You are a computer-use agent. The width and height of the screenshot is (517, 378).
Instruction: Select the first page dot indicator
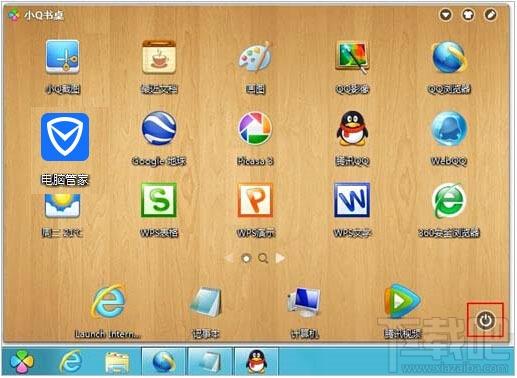246,258
